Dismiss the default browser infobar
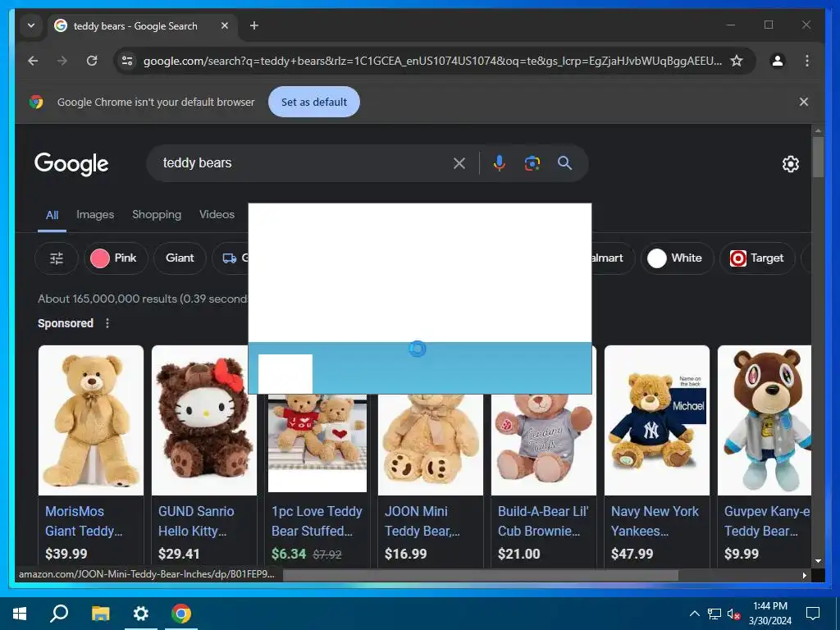The width and height of the screenshot is (840, 630). (804, 102)
